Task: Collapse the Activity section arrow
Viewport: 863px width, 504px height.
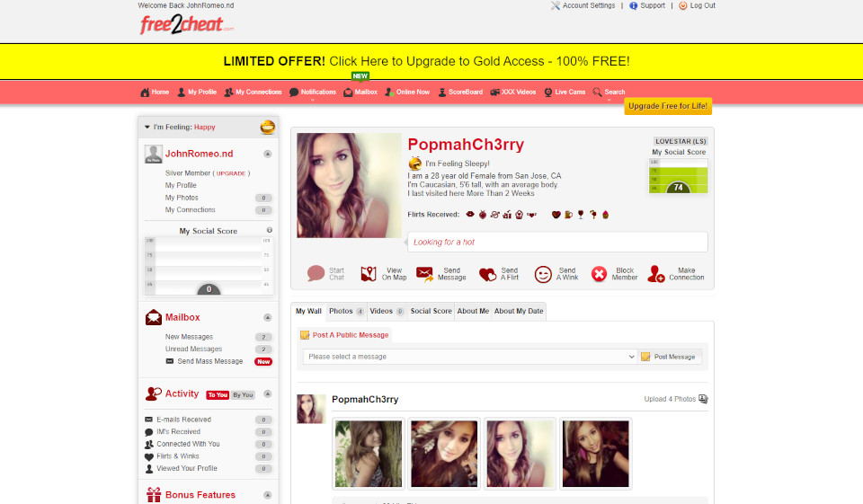Action: click(267, 393)
